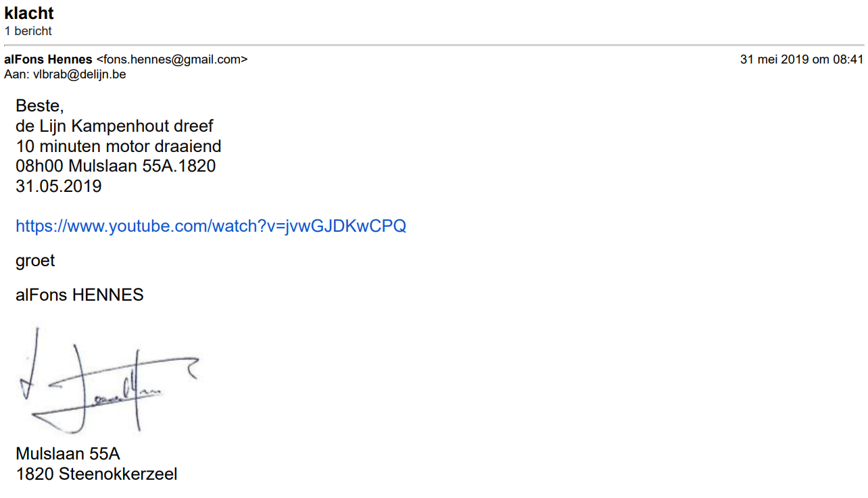Click the timestamp 31 mei 2019 om 08:41
868x498 pixels.
coord(801,59)
